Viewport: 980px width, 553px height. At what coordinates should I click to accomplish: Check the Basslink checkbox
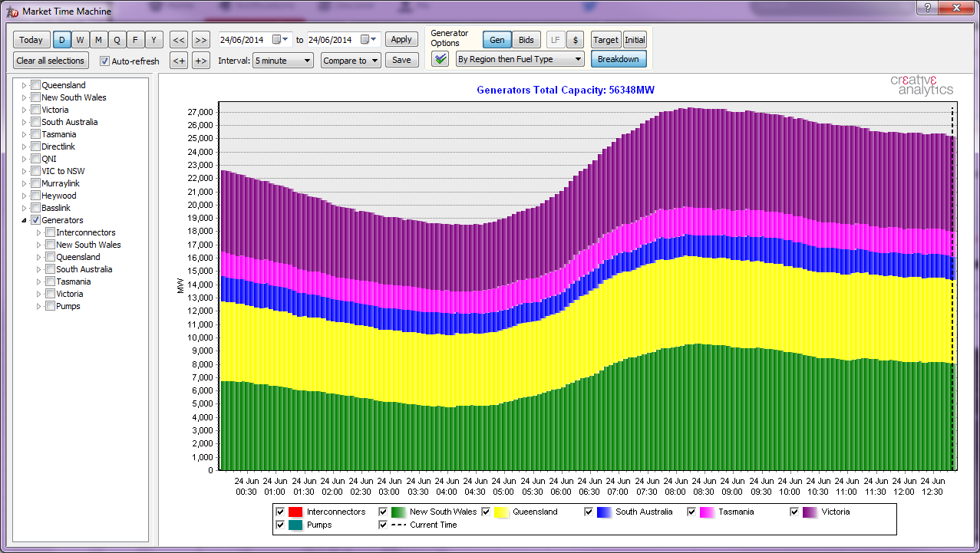click(36, 208)
